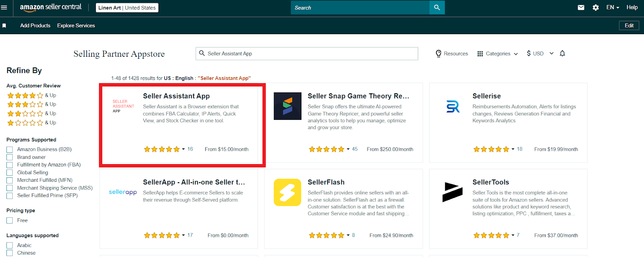
Task: Check Global Selling checkbox
Action: click(x=10, y=173)
